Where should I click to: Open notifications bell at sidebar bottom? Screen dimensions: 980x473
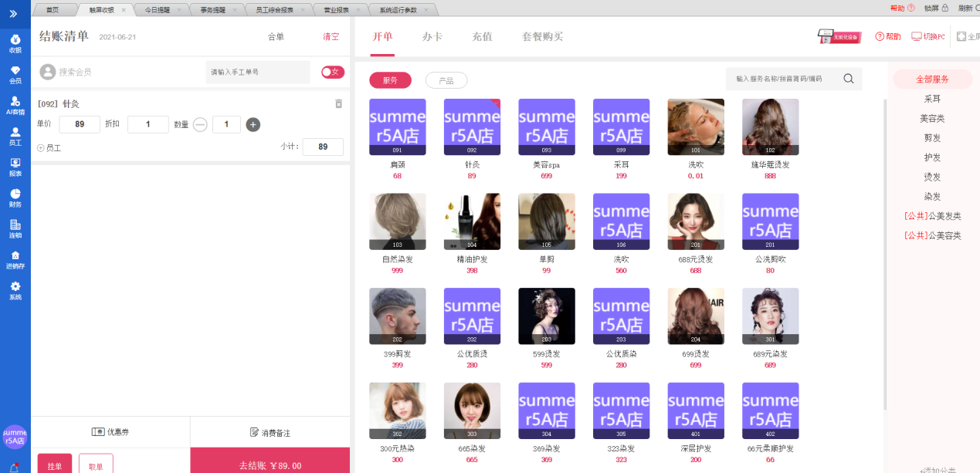15,468
